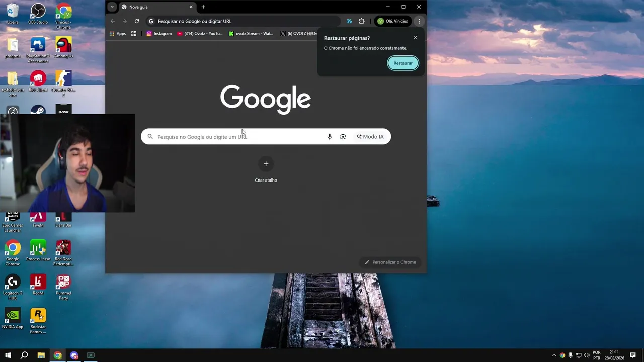Screen dimensions: 644x362
Task: Select the Nova guia tab
Action: (157, 7)
